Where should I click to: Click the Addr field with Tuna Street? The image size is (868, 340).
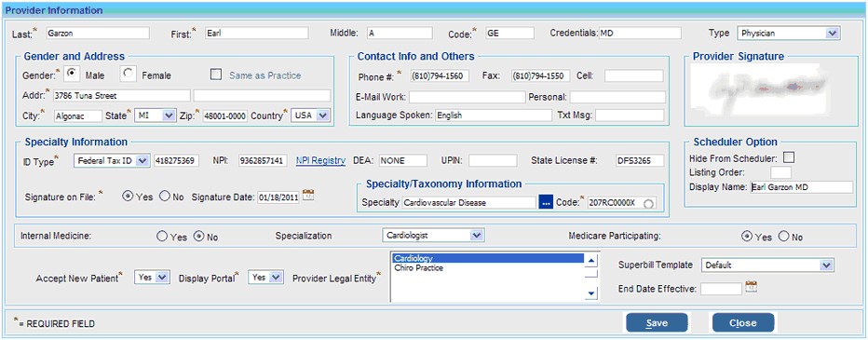[x=122, y=95]
